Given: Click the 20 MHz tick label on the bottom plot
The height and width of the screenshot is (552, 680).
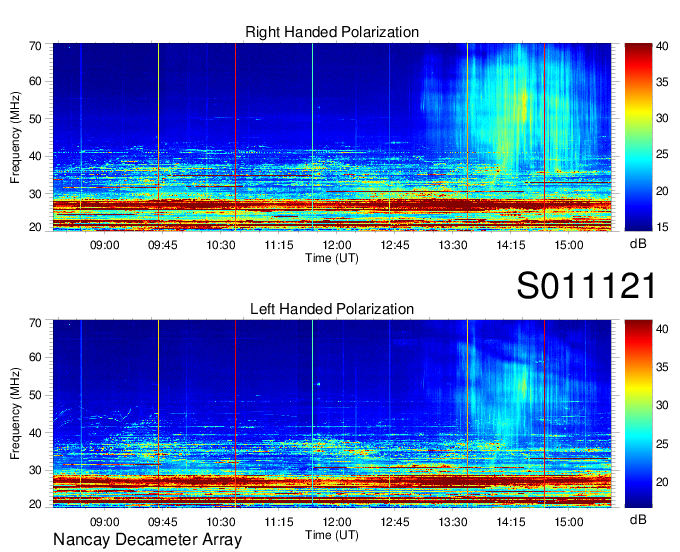Looking at the screenshot, I should click(35, 504).
